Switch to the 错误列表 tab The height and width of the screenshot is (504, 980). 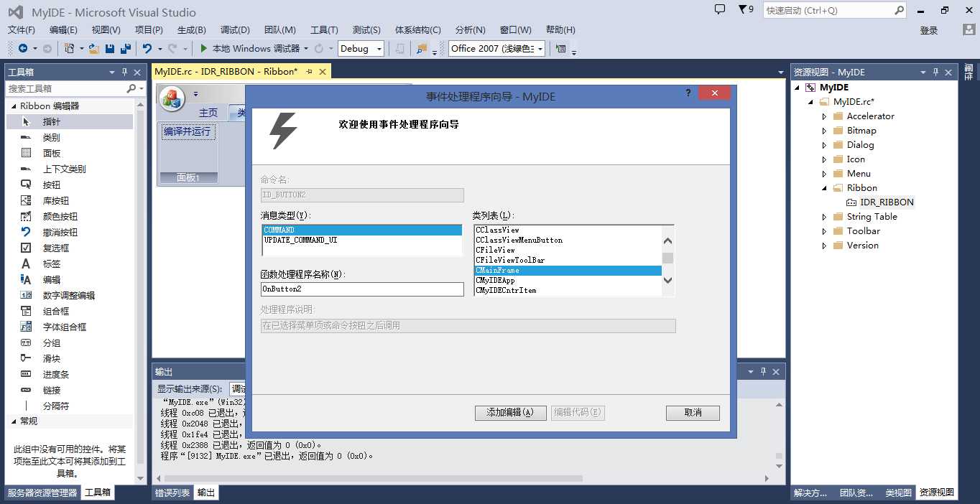coord(172,493)
